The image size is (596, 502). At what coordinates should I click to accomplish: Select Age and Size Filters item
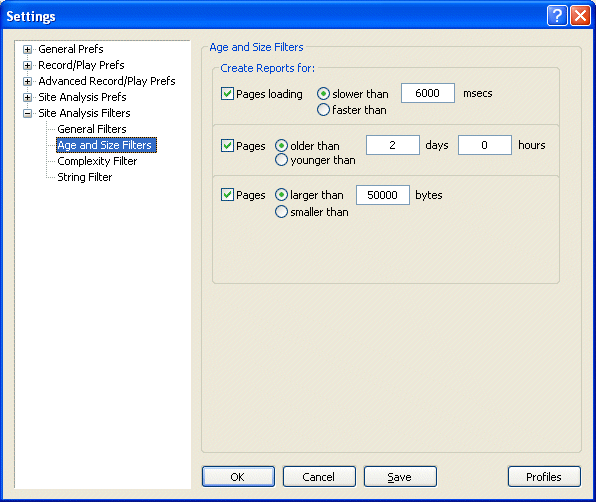point(106,145)
